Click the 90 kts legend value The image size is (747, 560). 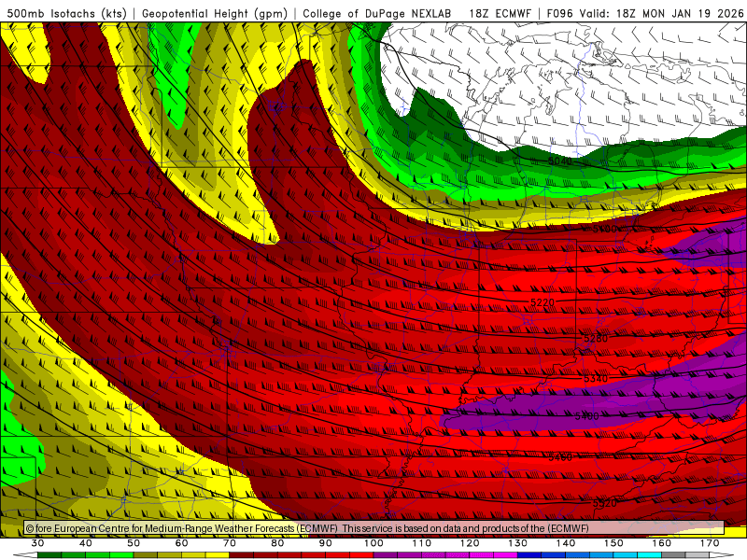pos(325,543)
